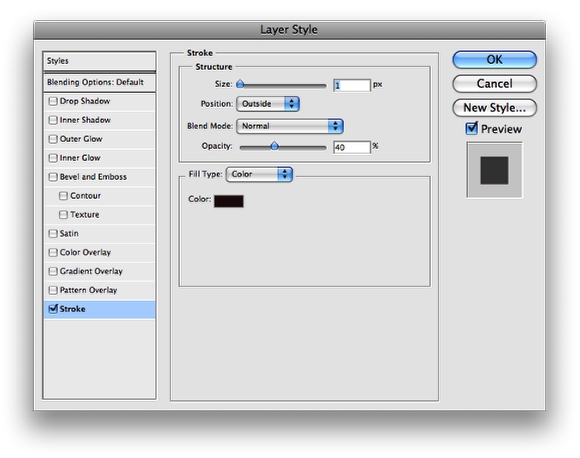
Task: Open the Blend Mode dropdown showing Normal
Action: 290,126
